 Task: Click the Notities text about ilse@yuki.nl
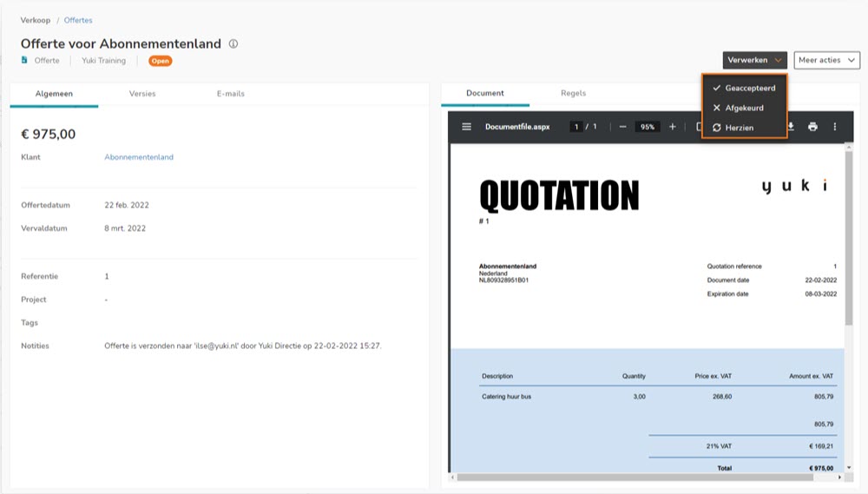[x=243, y=346]
